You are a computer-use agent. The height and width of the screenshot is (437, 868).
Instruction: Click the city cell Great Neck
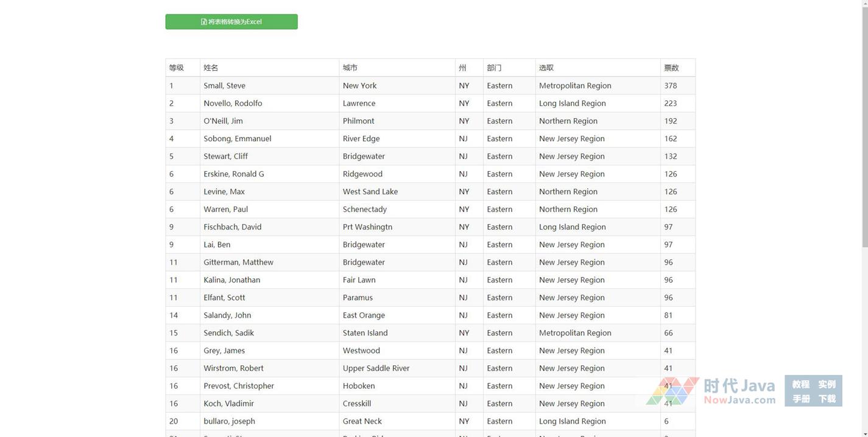click(397, 421)
